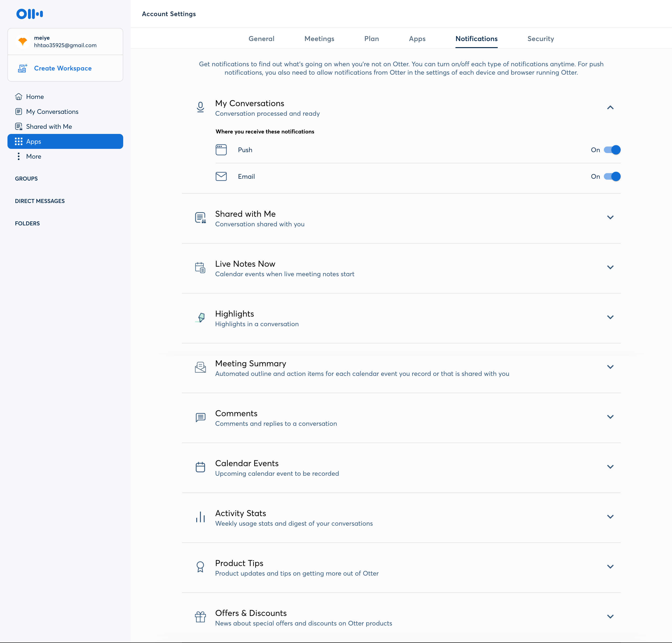Expand the Meeting Summary section
Screen dimensions: 672x643
coord(610,367)
